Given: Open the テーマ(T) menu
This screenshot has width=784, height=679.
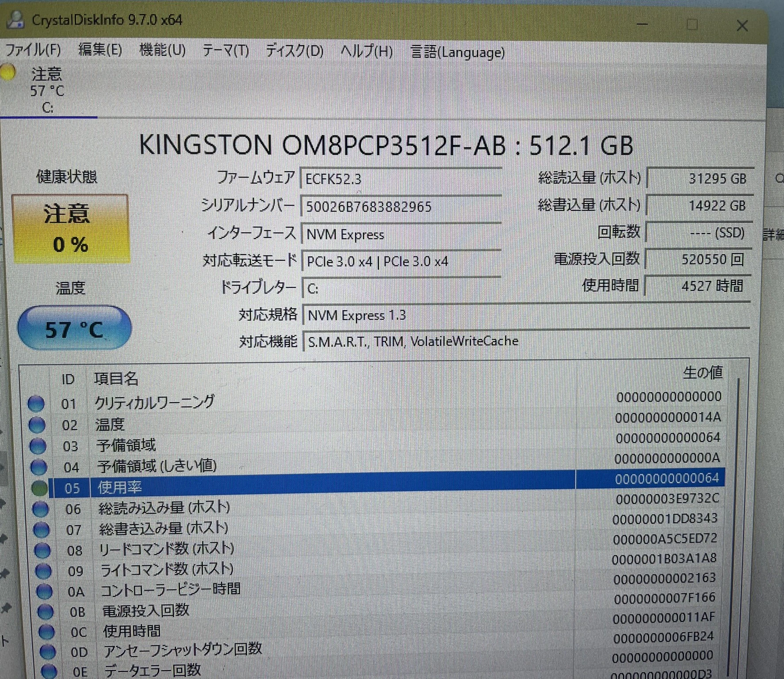Looking at the screenshot, I should 226,51.
